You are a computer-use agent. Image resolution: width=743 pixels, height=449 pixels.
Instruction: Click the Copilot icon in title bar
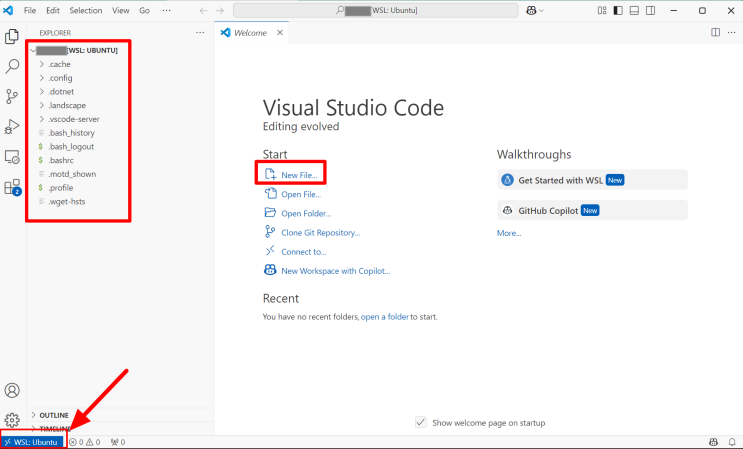(x=531, y=10)
